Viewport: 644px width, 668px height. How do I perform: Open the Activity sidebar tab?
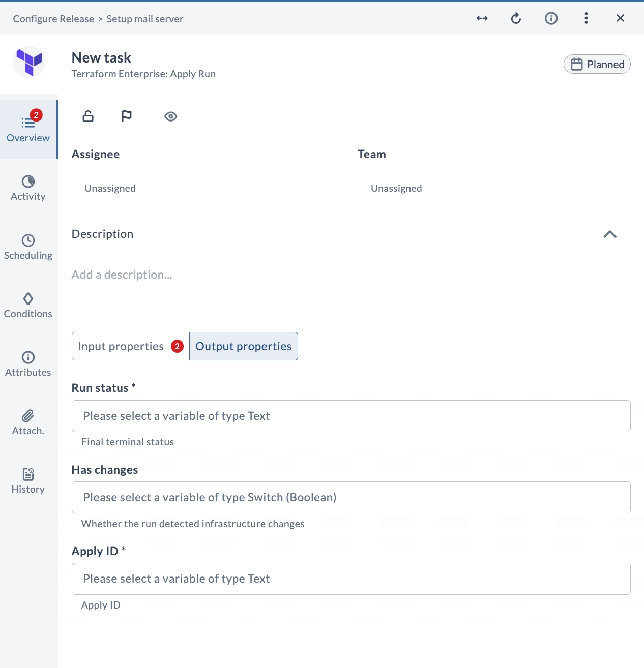[28, 189]
